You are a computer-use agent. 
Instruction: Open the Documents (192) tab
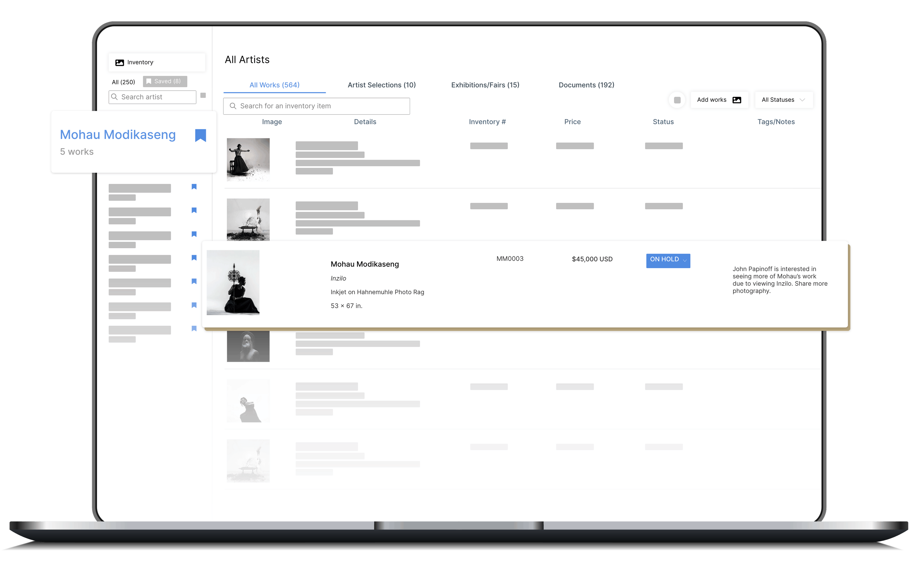click(x=586, y=85)
